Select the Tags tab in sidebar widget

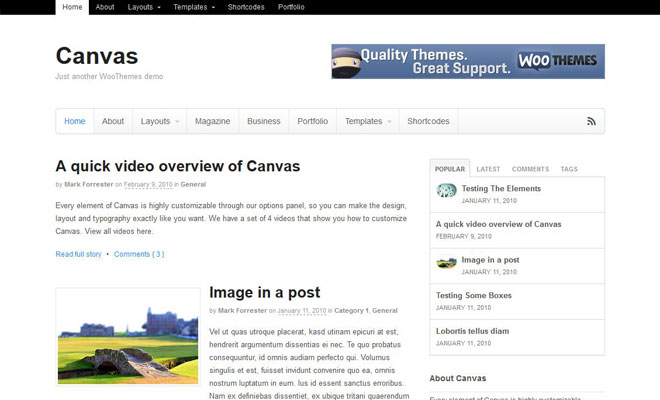click(569, 169)
